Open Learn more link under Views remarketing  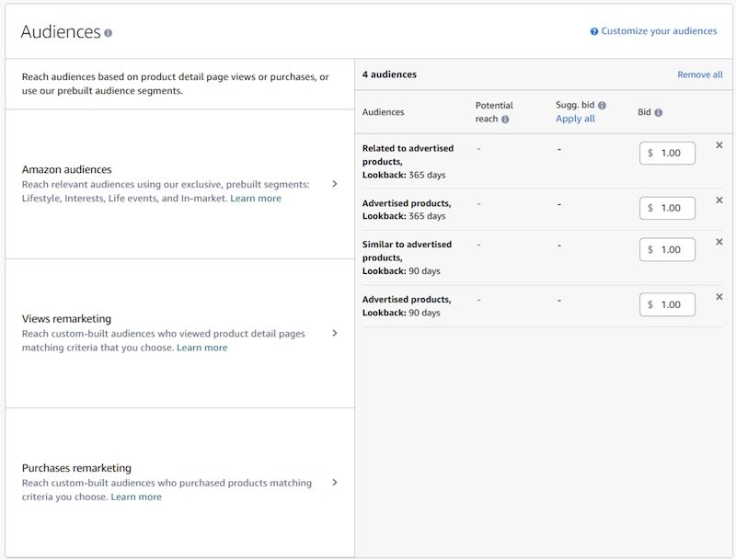(x=201, y=348)
